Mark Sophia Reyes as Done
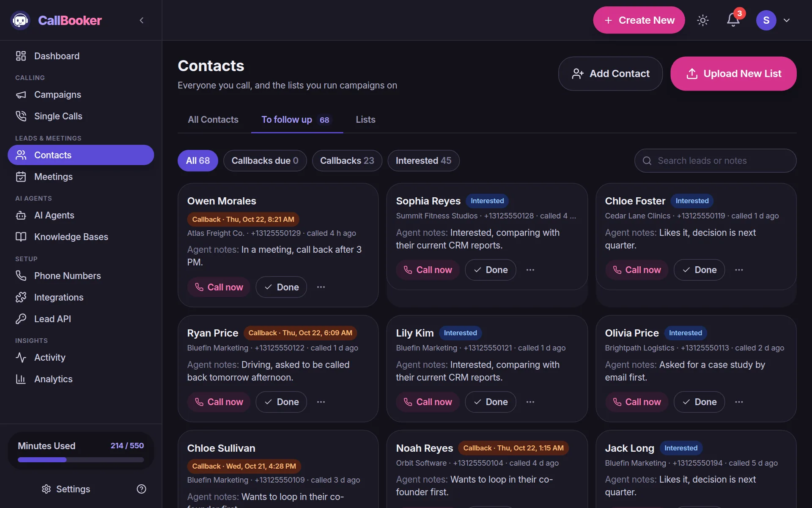The image size is (812, 508). [x=490, y=270]
